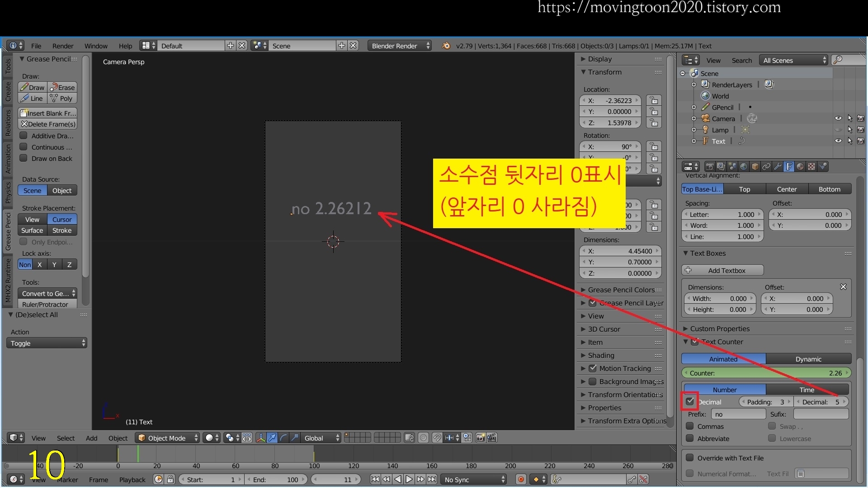Enable Draw on Back checkbox

pyautogui.click(x=24, y=158)
